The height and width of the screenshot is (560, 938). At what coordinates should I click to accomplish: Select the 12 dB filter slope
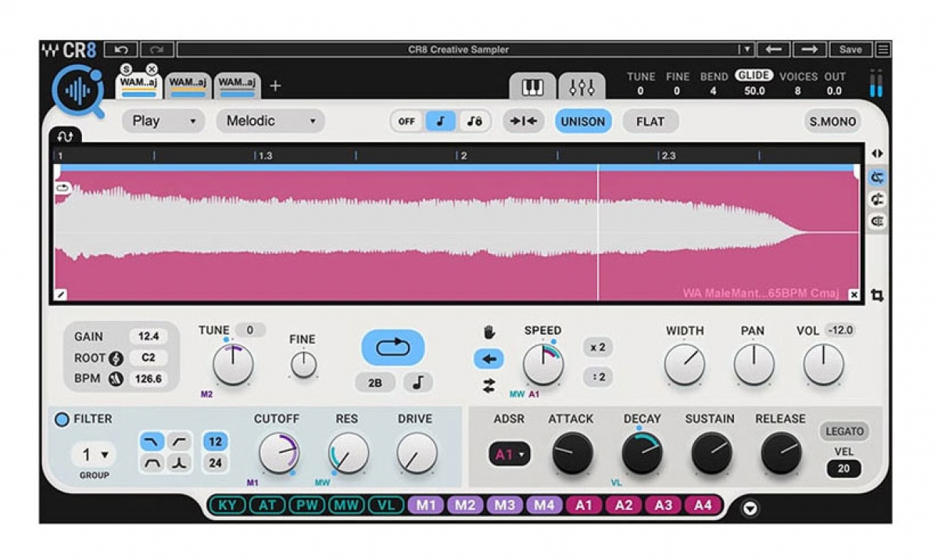[x=216, y=441]
